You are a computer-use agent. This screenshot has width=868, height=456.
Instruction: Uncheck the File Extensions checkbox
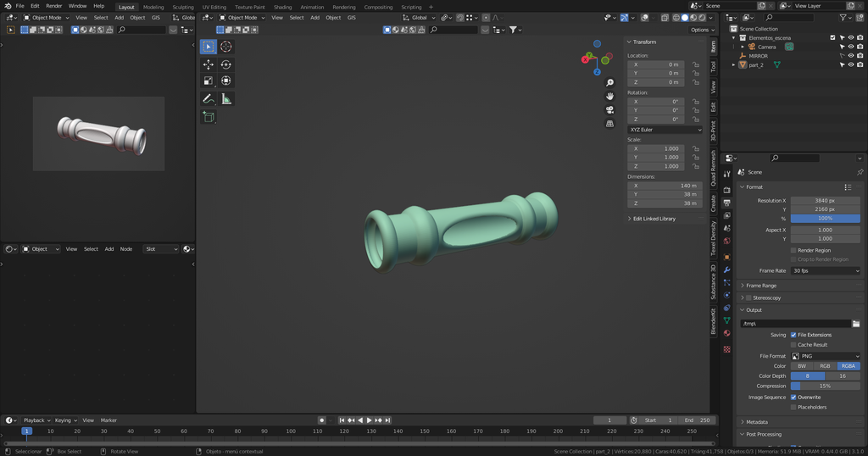793,335
